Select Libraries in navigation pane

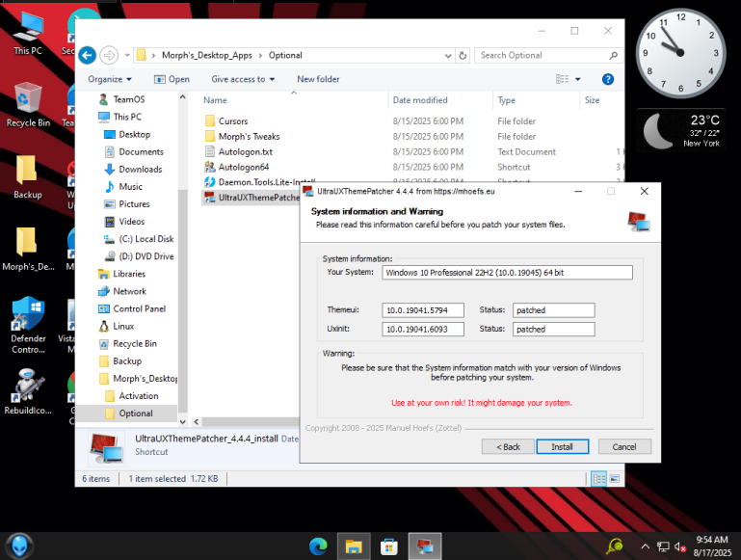(122, 274)
